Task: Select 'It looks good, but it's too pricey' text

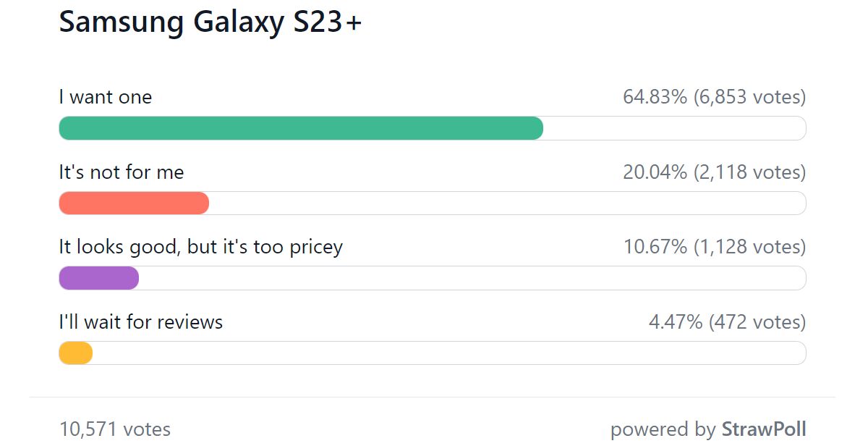Action: coord(200,247)
